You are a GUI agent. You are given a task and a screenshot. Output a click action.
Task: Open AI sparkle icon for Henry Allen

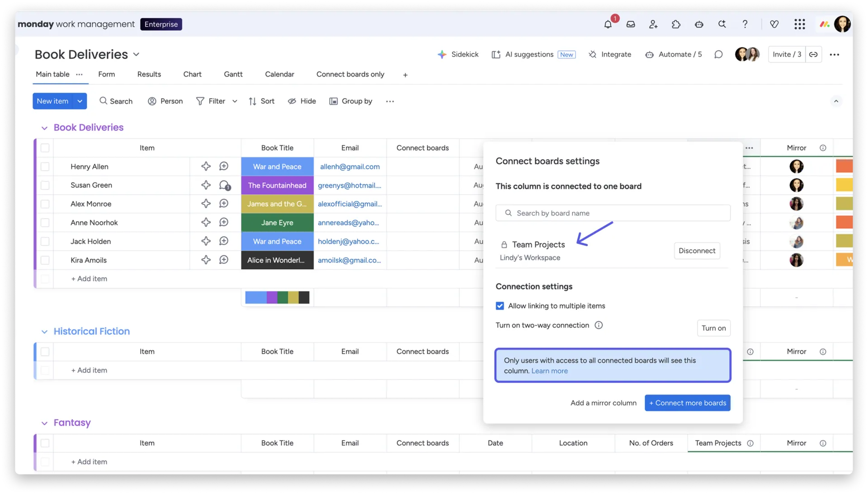pyautogui.click(x=206, y=166)
